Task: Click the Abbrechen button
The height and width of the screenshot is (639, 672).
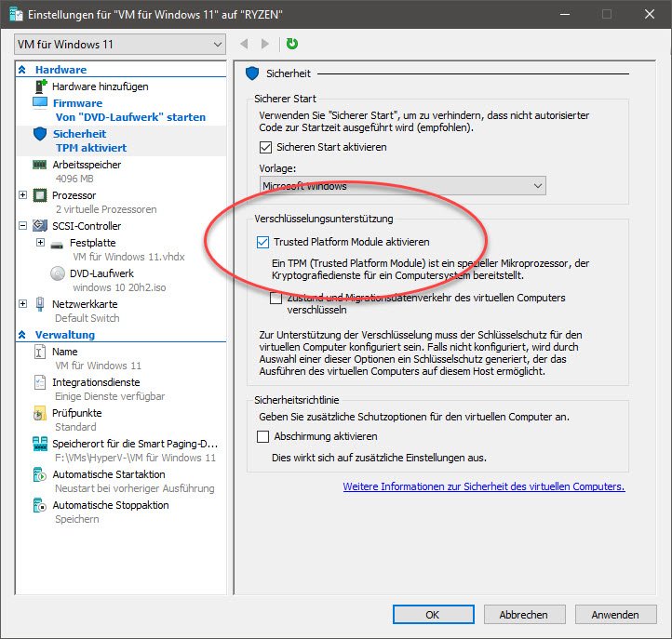Action: [525, 615]
